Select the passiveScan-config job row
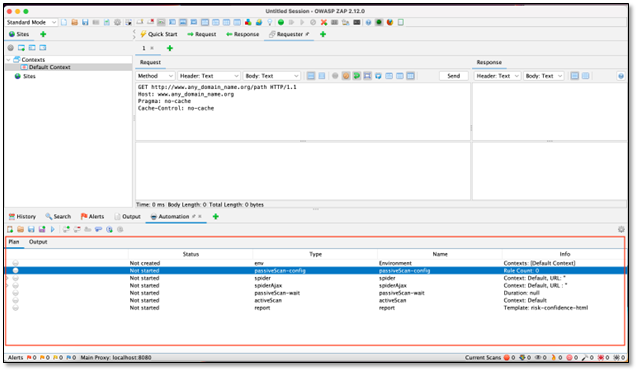This screenshot has width=638, height=372. click(315, 271)
